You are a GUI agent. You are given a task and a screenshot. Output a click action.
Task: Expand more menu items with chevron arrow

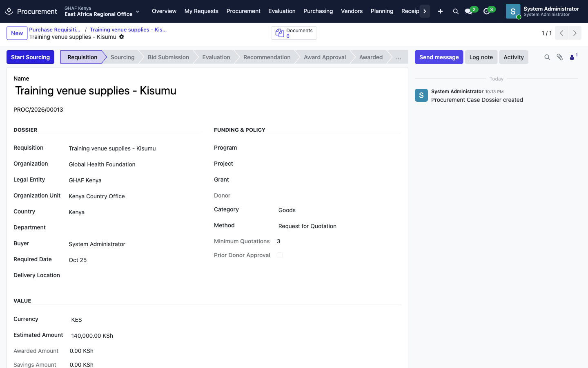click(x=425, y=11)
